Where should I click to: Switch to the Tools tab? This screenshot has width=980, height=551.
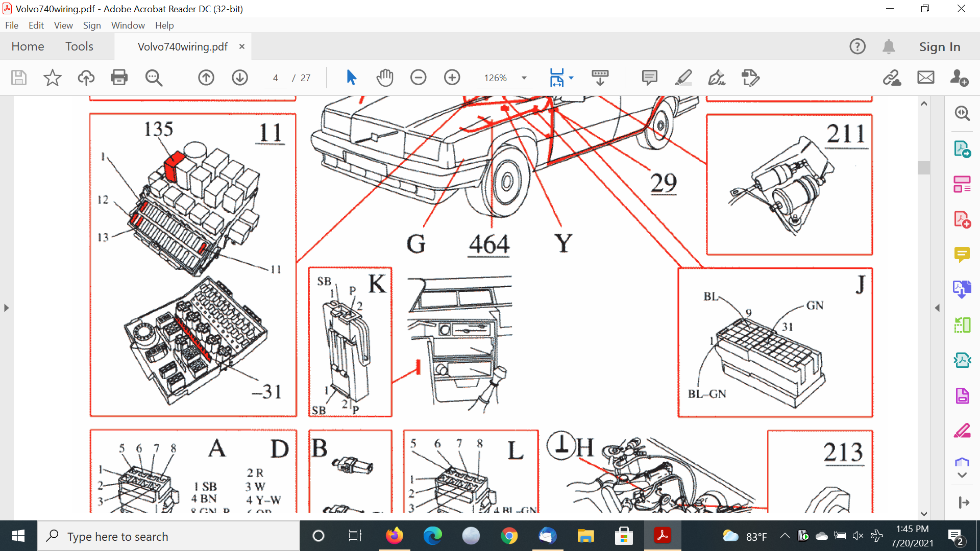79,46
